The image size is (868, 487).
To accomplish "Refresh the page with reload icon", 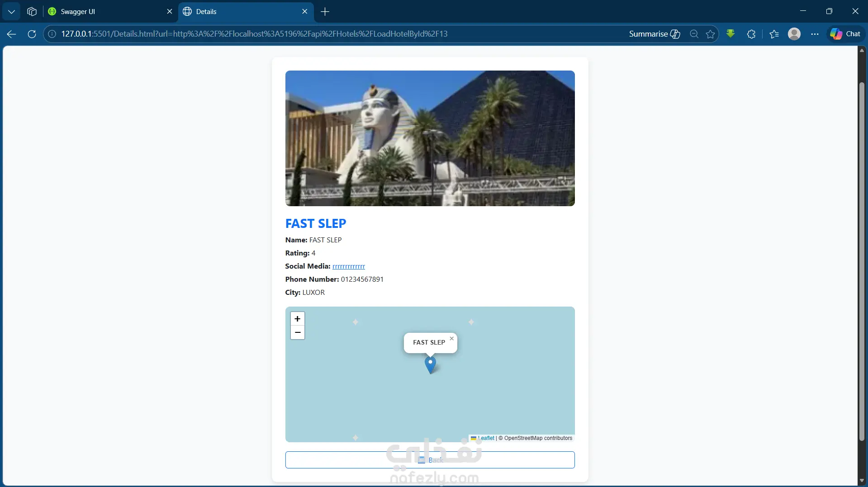I will tap(32, 34).
